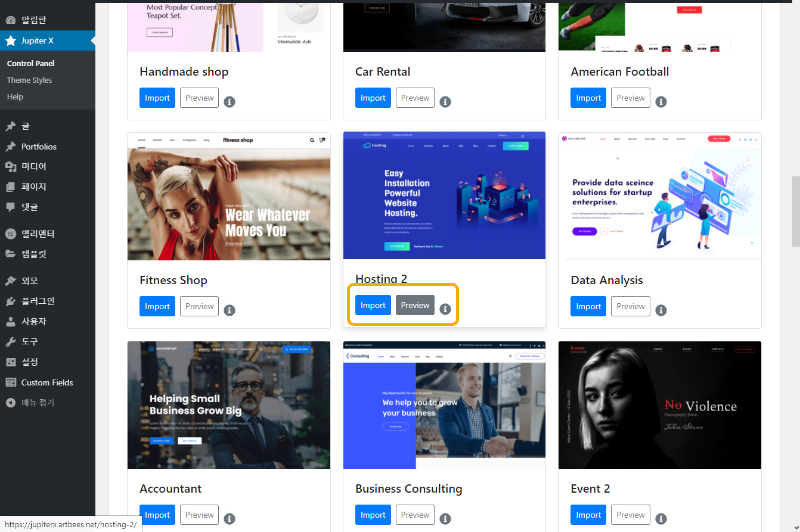Open the Business Consulting thumbnail image
Screen dimensions: 800x532
[x=445, y=405]
